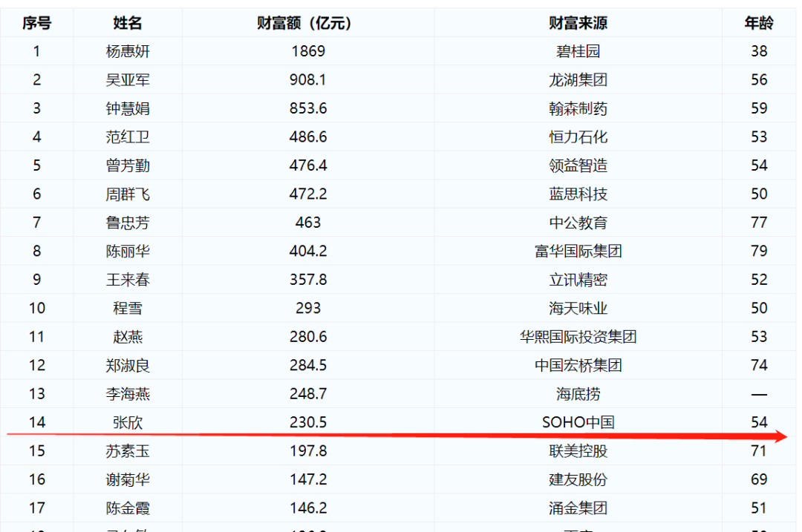Click the 年龄 column header

tap(759, 23)
